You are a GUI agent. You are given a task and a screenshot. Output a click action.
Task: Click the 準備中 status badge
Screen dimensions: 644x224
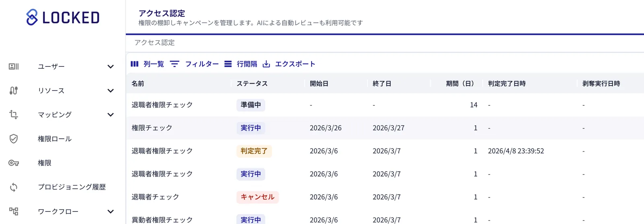coord(251,105)
